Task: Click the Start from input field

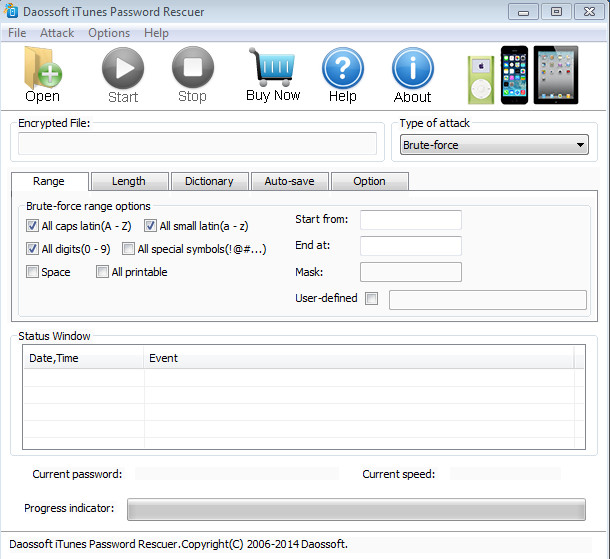Action: 411,220
